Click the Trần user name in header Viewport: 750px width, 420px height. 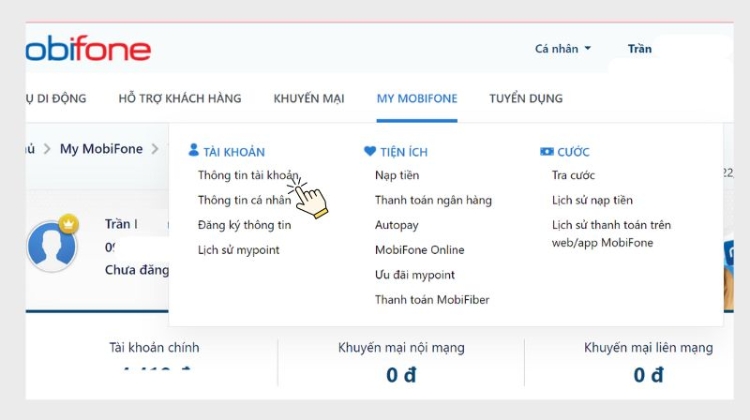(640, 49)
